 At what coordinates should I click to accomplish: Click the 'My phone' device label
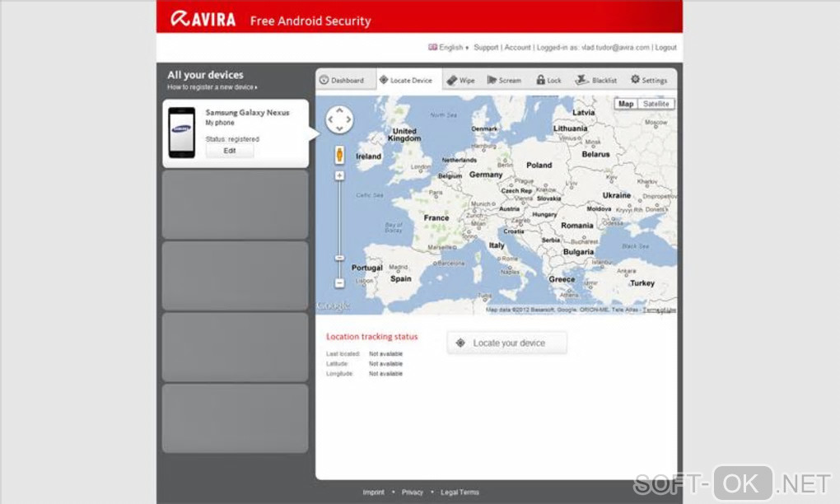tap(220, 123)
